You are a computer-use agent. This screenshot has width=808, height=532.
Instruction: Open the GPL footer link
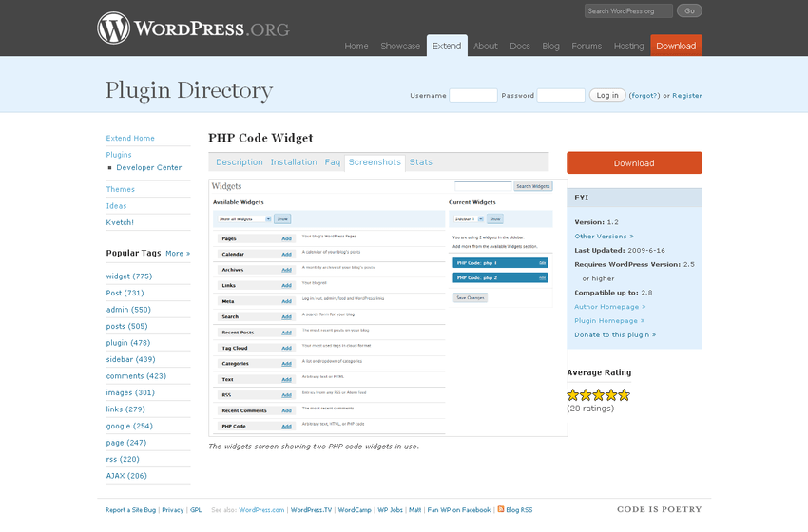coord(196,510)
